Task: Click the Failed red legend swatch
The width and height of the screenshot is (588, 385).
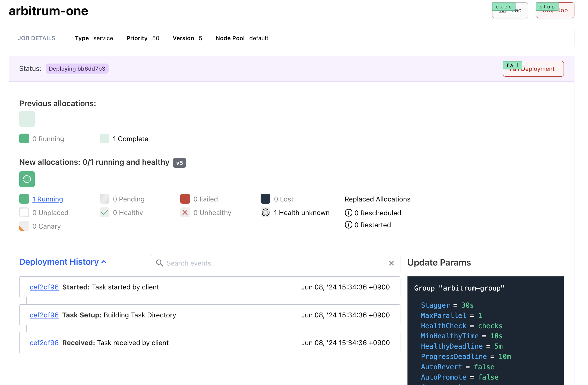Action: point(185,199)
